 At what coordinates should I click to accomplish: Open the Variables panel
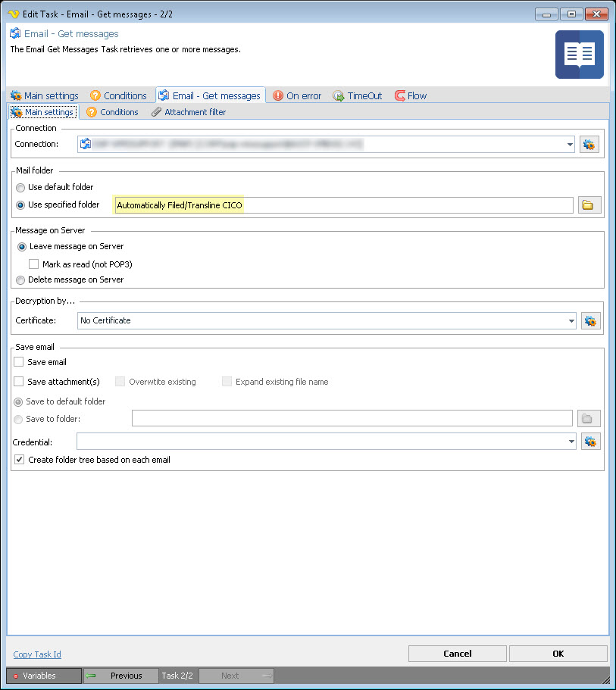42,676
